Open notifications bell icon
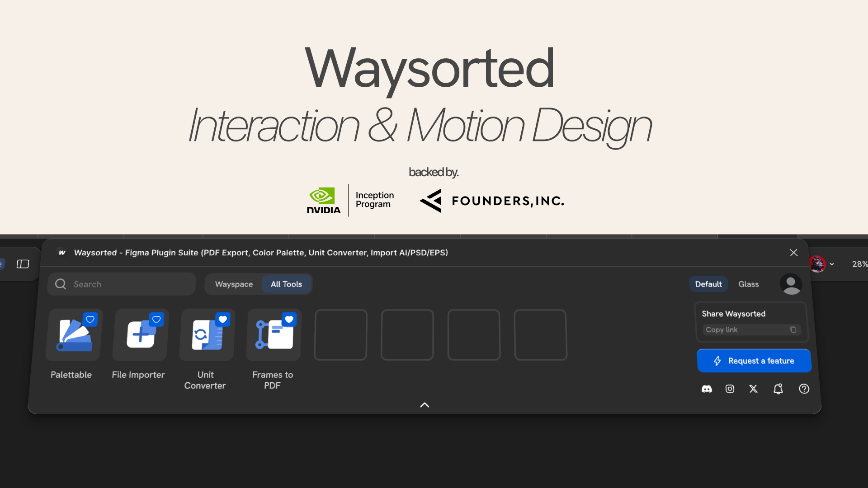 pos(778,389)
